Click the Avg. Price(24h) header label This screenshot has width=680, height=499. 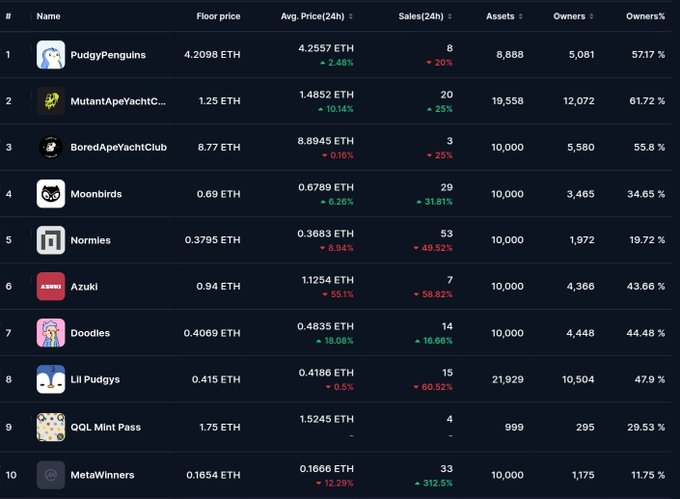tap(312, 16)
